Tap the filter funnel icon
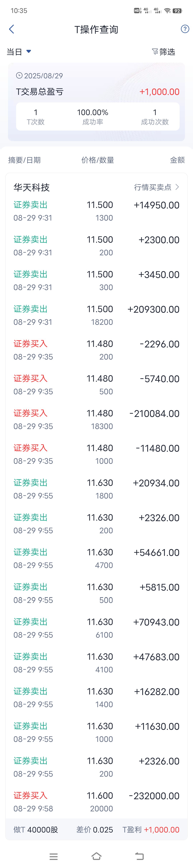Viewport: 193px width, 868px height. [x=155, y=52]
